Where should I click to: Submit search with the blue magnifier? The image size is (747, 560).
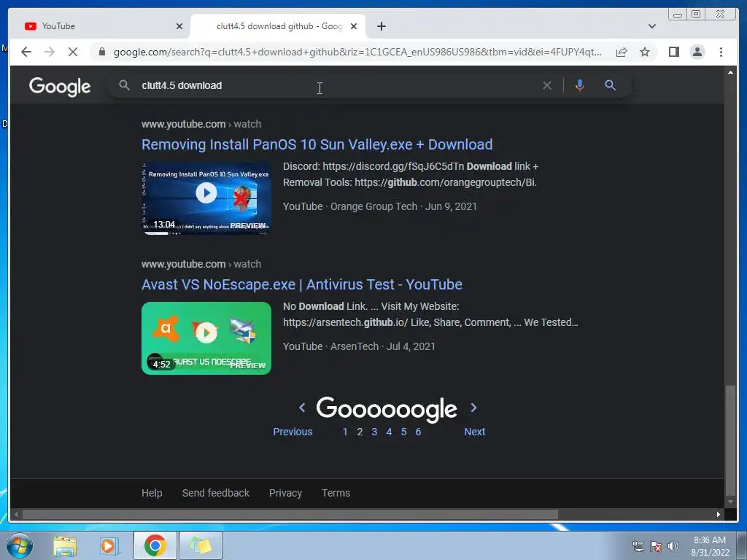click(610, 85)
